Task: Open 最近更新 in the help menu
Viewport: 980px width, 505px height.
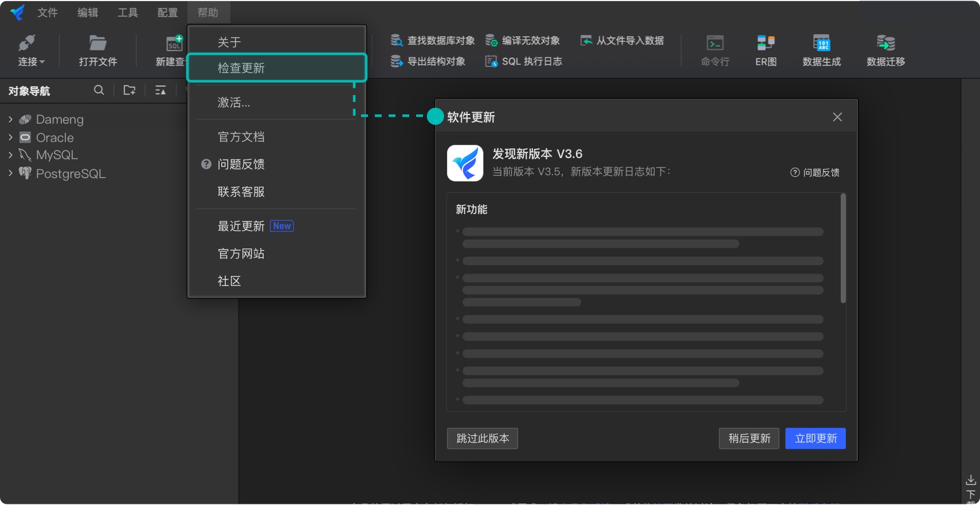Action: (277, 226)
